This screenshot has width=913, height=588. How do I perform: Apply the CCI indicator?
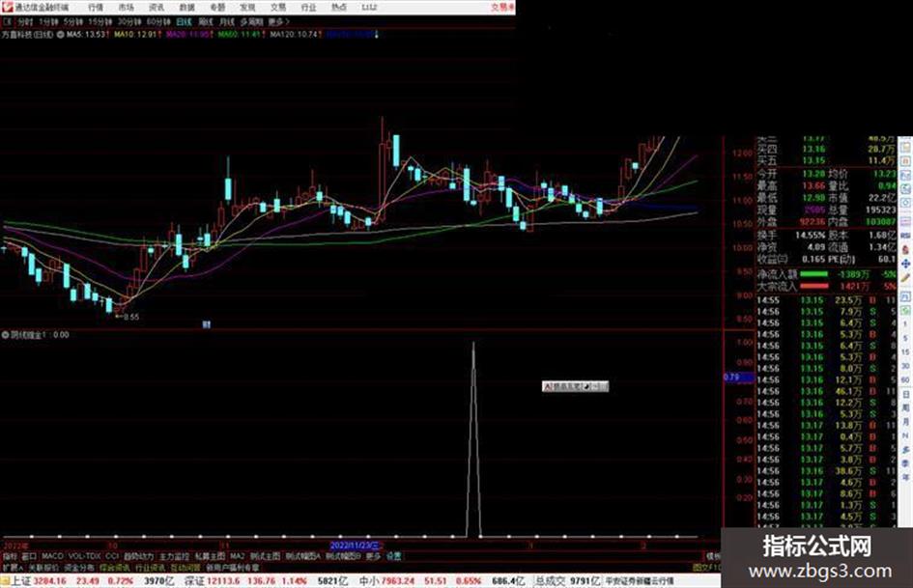pos(112,556)
